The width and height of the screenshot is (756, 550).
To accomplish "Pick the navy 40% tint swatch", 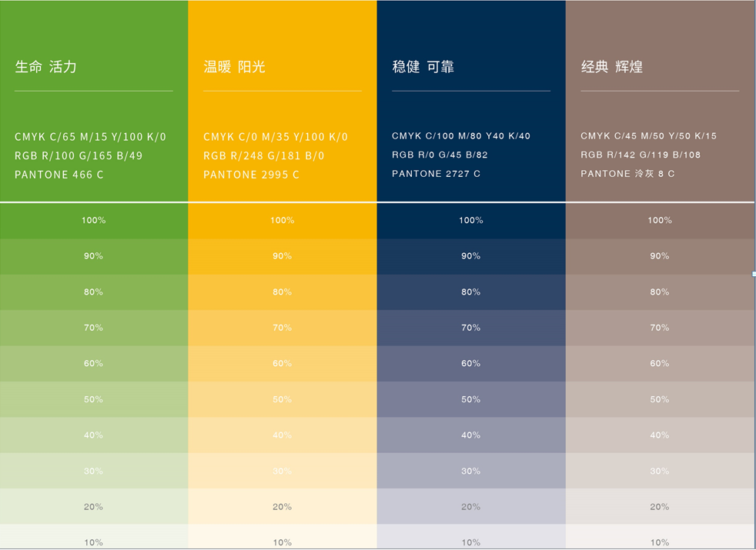I will pyautogui.click(x=470, y=435).
